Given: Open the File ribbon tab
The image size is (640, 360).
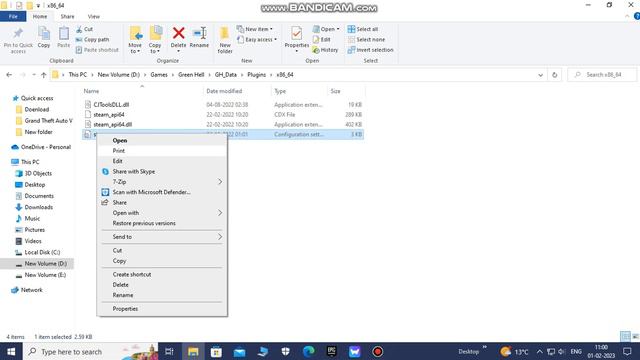Looking at the screenshot, I should tap(13, 16).
